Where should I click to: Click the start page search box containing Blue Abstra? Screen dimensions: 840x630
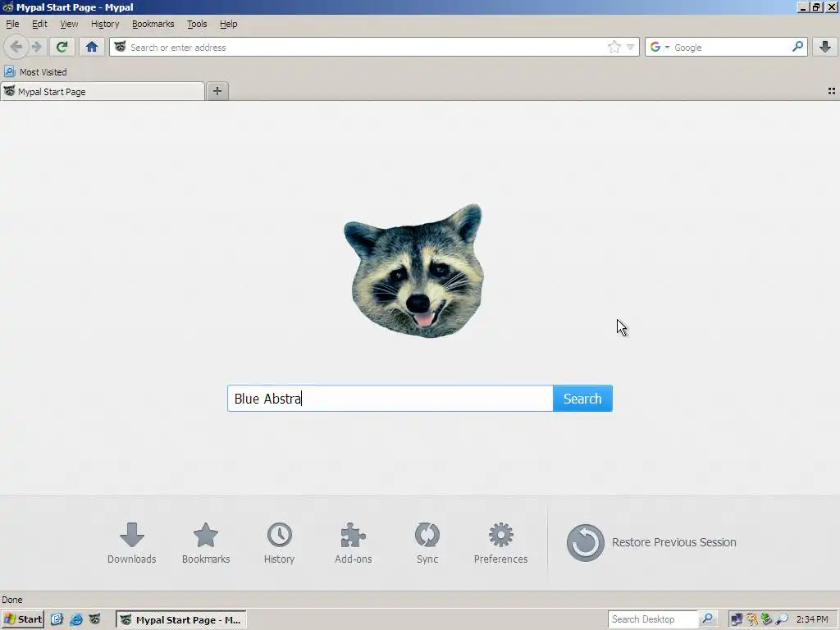[390, 399]
